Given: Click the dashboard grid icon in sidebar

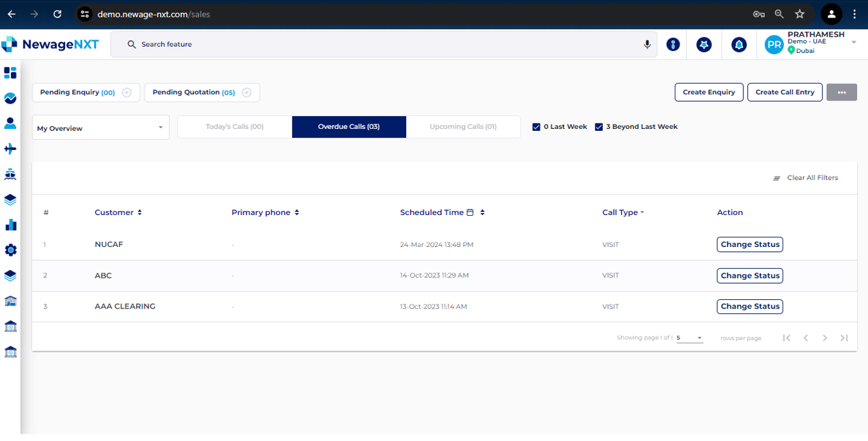Looking at the screenshot, I should pos(10,73).
